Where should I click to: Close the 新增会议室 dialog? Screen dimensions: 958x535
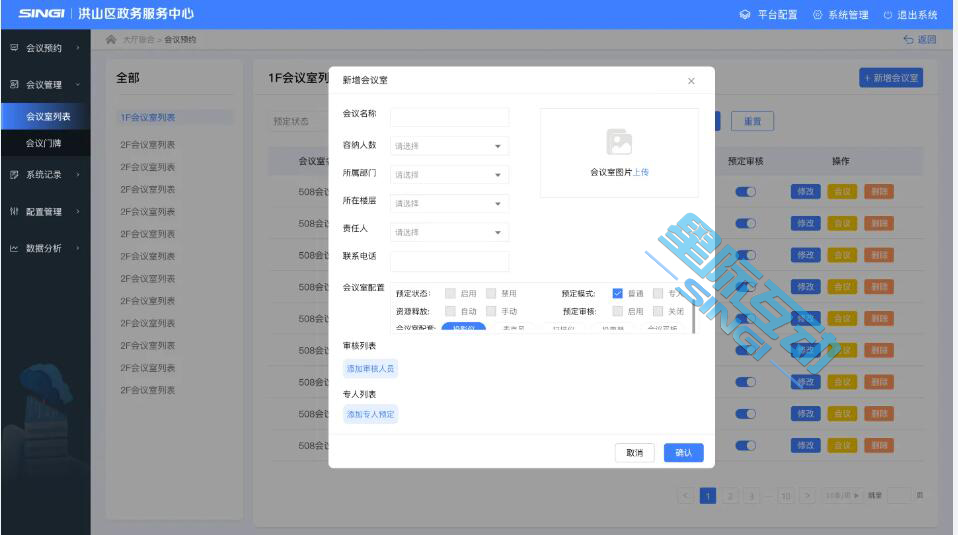[691, 81]
